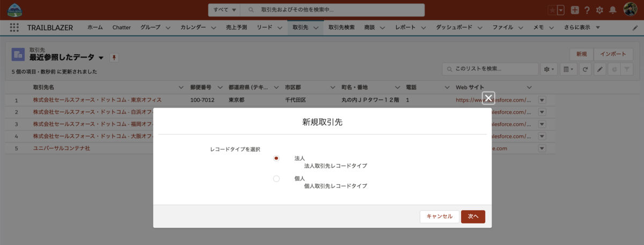The width and height of the screenshot is (644, 245).
Task: Open list view controls gear menu
Action: [x=548, y=69]
